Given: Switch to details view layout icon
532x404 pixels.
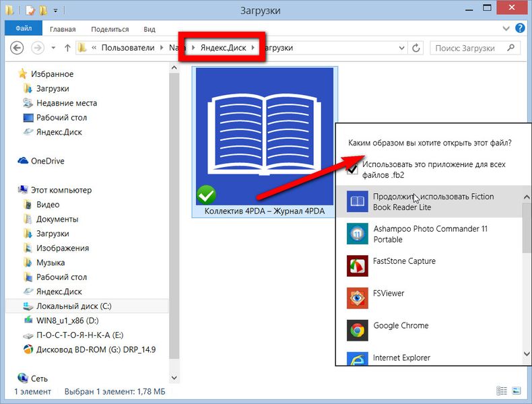Looking at the screenshot, I should pos(501,391).
